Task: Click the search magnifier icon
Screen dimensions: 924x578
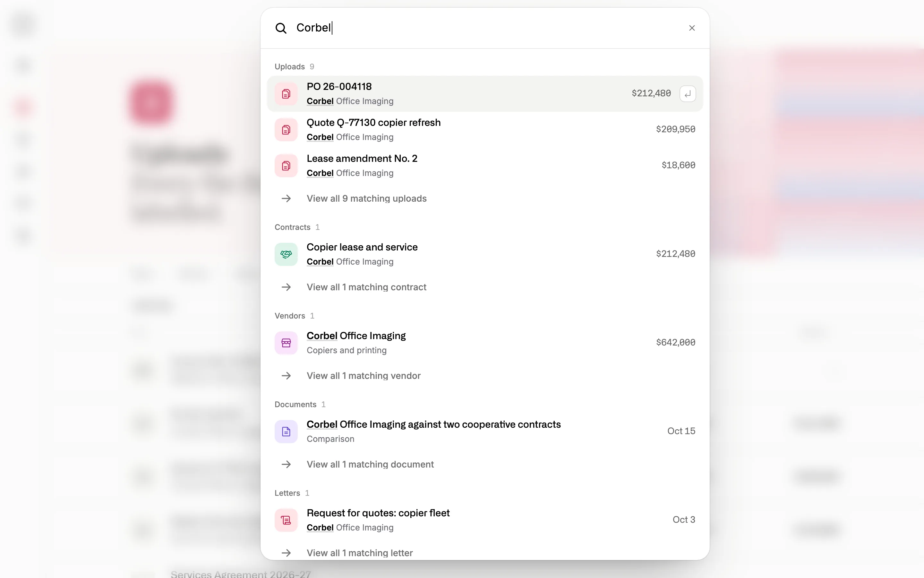Action: coord(281,28)
